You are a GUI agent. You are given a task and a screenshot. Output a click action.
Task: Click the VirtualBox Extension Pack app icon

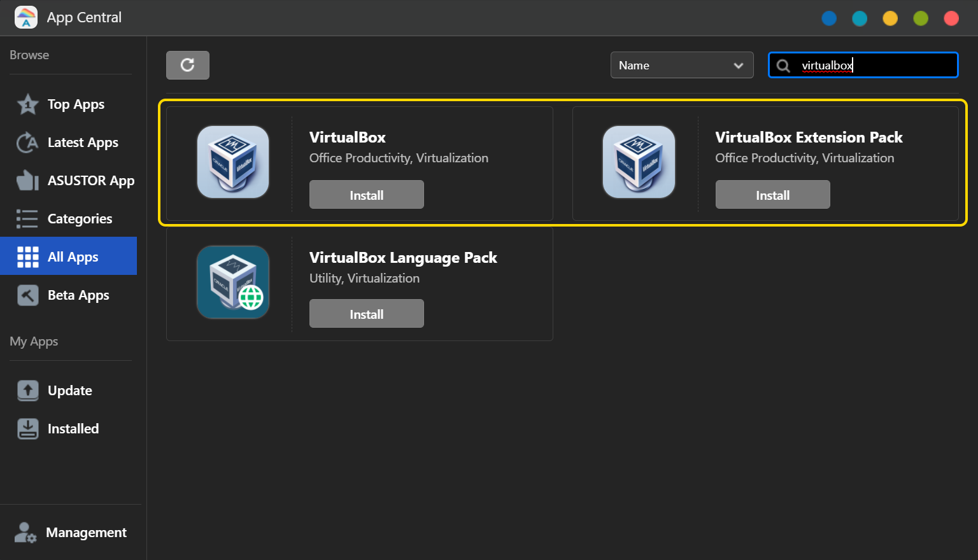tap(639, 162)
